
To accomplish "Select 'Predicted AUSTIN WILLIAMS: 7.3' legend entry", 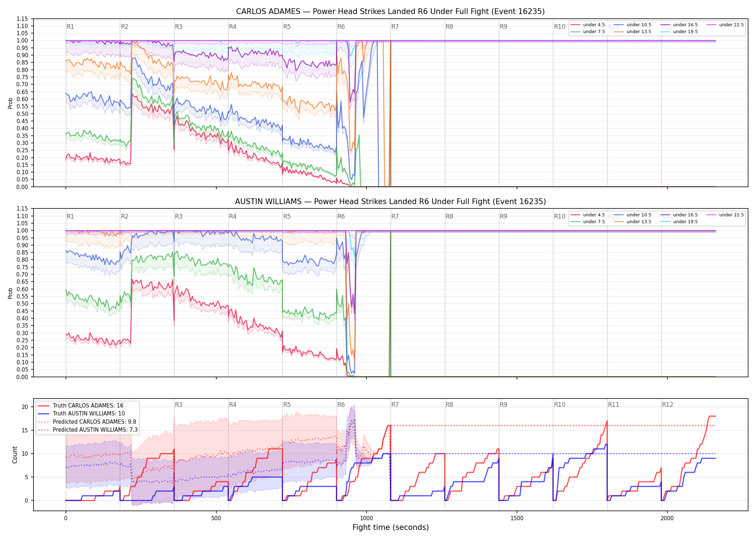I will [87, 430].
